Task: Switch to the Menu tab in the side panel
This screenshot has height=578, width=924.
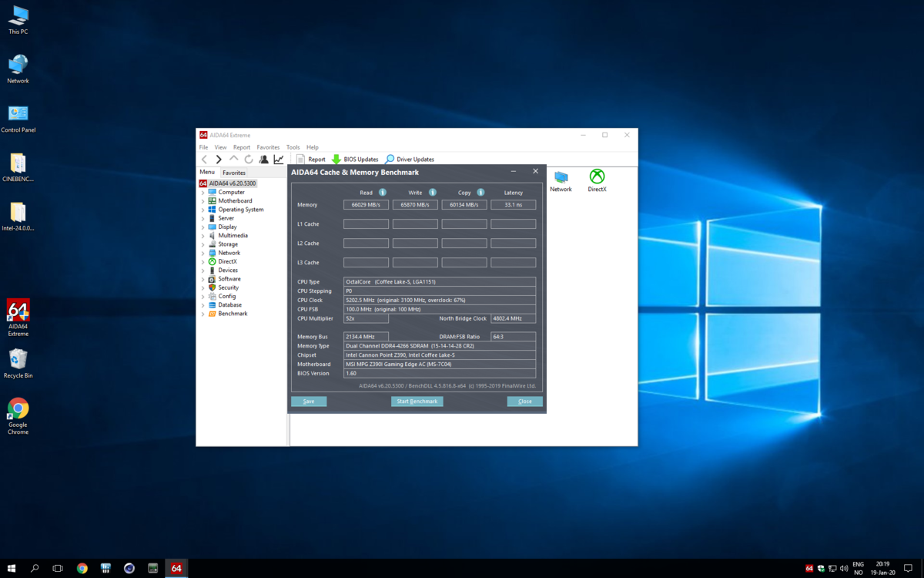Action: (x=207, y=172)
